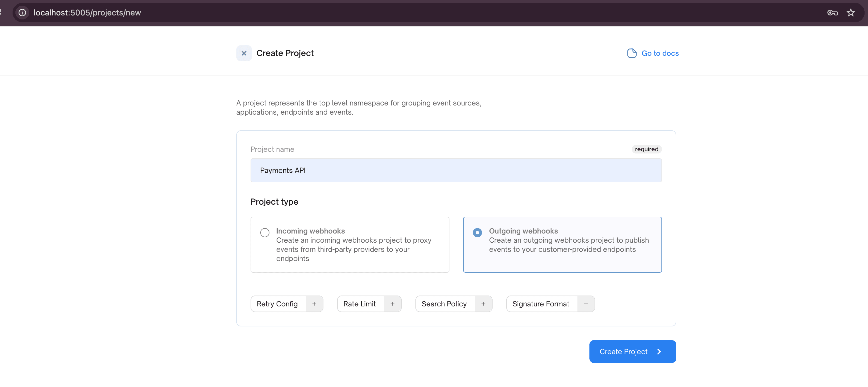Viewport: 868px width, 387px height.
Task: Click the docs file icon
Action: click(x=632, y=53)
